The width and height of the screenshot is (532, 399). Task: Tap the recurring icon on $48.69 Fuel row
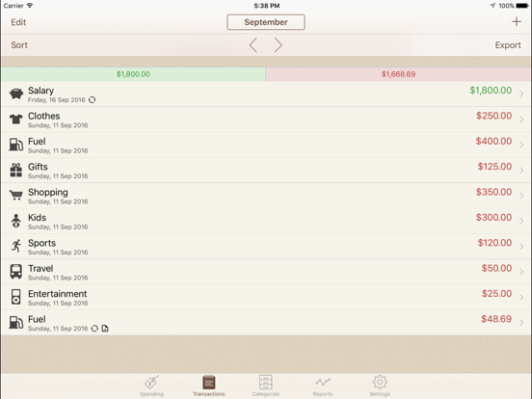94,329
